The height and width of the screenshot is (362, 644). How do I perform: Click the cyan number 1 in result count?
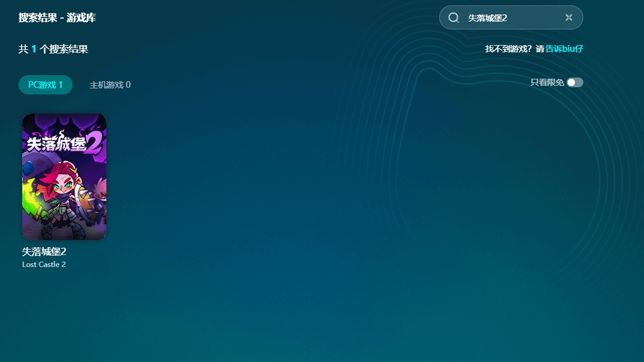(34, 49)
